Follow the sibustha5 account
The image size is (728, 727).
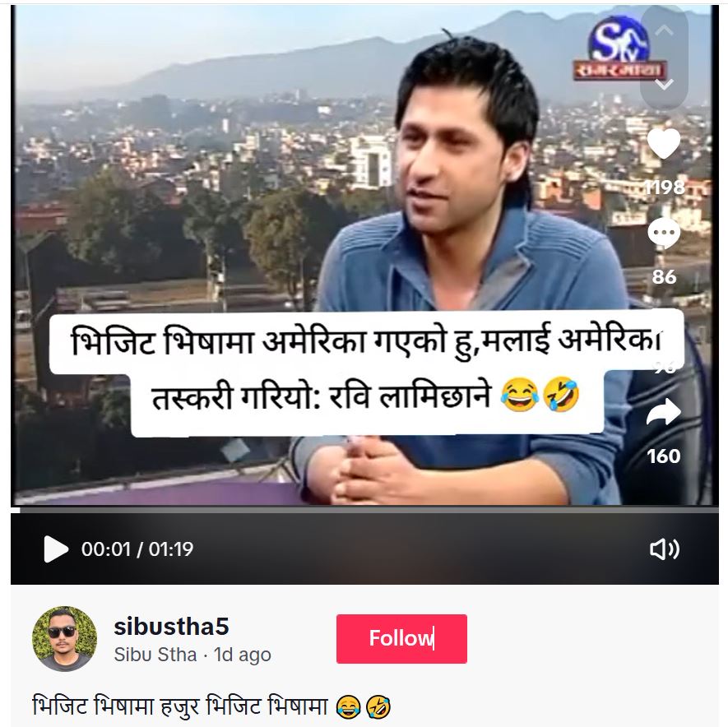tap(401, 638)
